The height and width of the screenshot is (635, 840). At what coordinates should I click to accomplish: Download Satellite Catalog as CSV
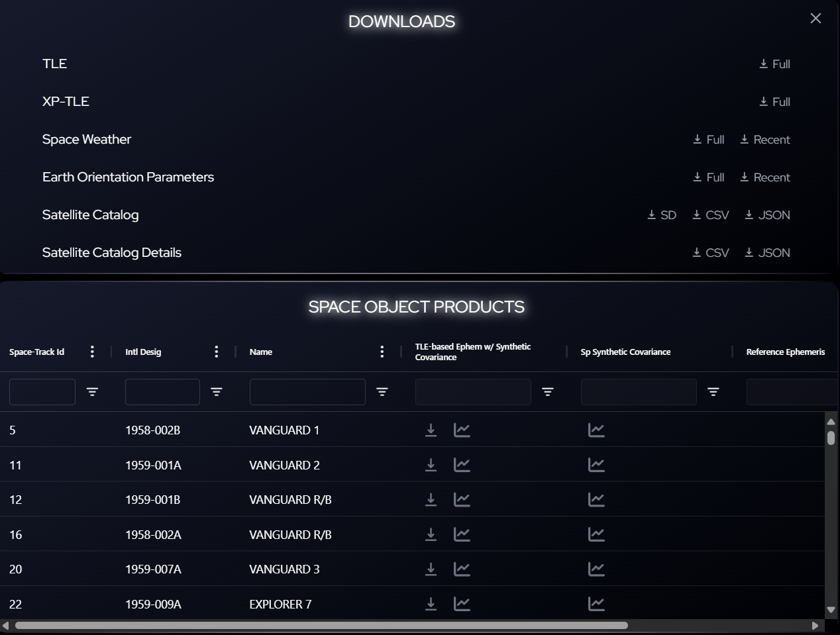pyautogui.click(x=710, y=215)
